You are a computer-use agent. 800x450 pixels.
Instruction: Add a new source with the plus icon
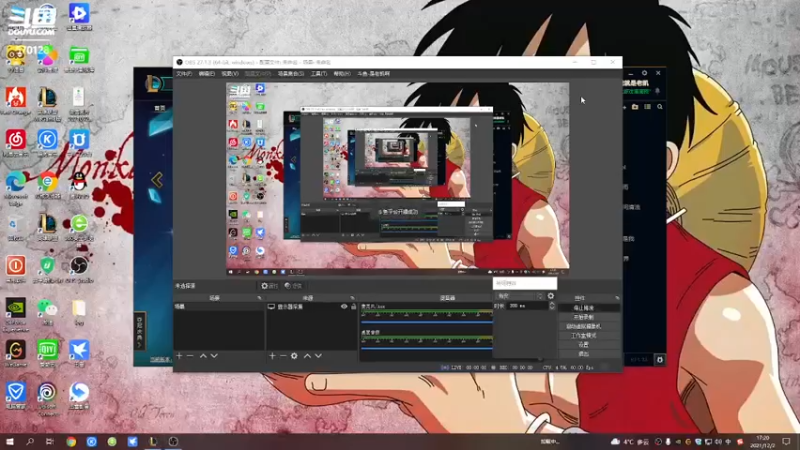click(272, 356)
